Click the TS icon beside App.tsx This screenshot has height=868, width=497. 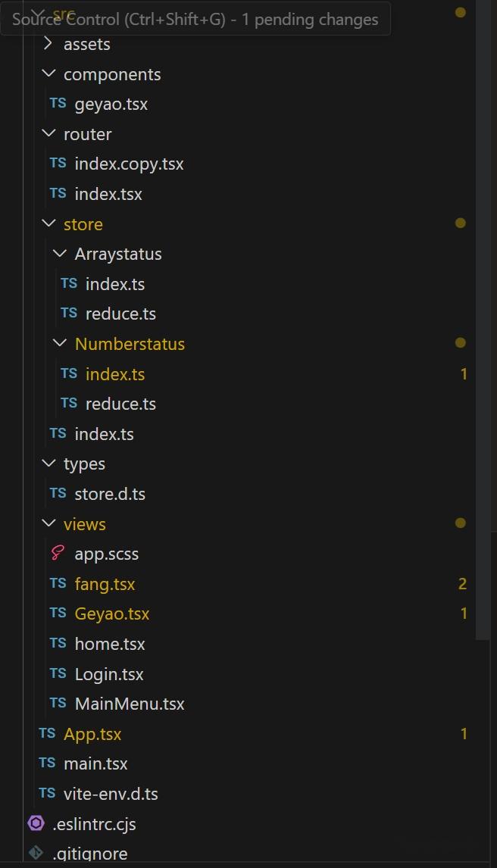coord(47,733)
